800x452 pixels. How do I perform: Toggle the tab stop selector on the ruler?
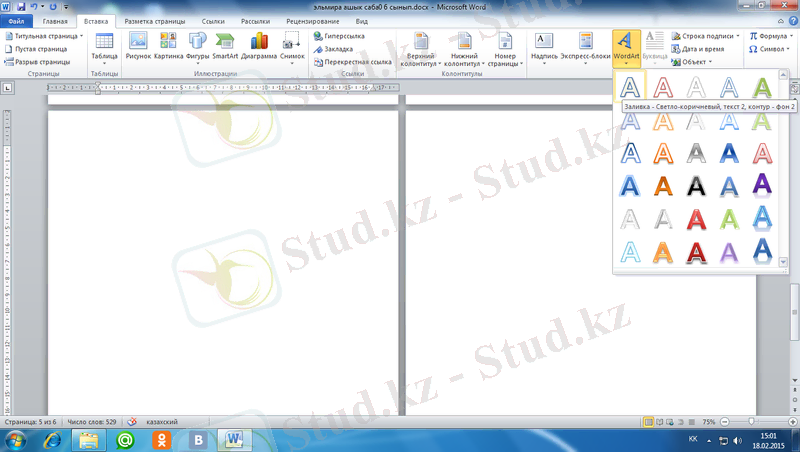[7, 89]
